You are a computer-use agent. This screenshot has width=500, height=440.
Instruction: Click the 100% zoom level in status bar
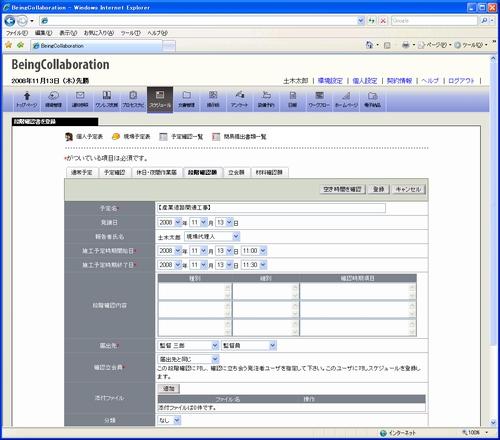coord(473,433)
